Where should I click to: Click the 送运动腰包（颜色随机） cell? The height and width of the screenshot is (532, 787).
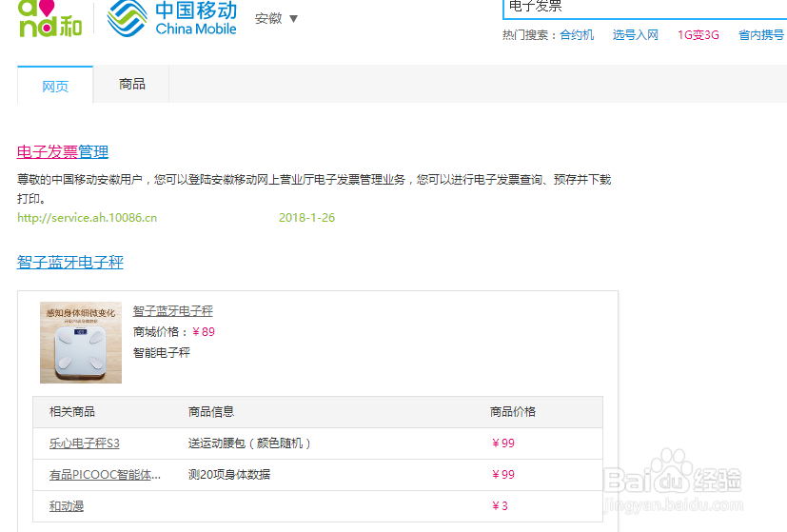pyautogui.click(x=249, y=443)
